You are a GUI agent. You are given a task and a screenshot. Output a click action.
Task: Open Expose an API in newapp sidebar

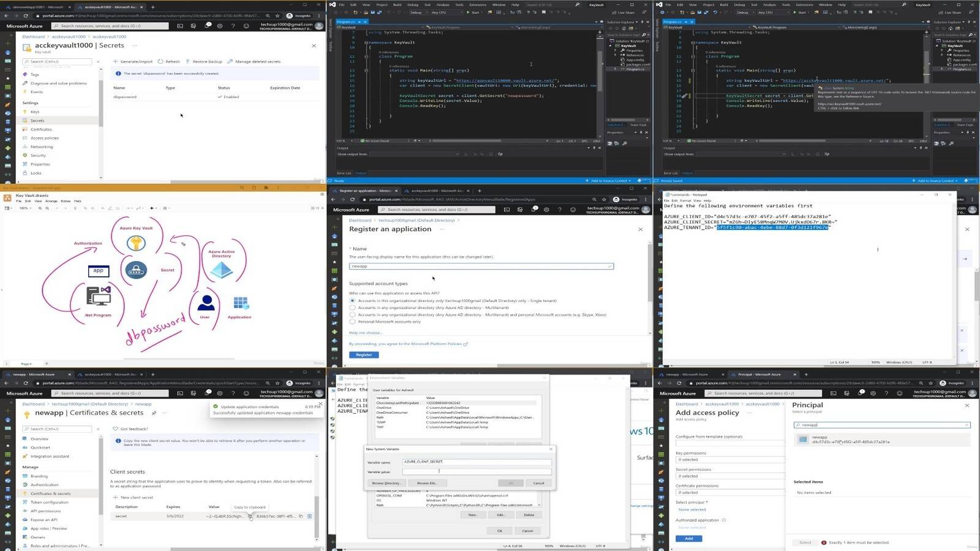tap(43, 520)
